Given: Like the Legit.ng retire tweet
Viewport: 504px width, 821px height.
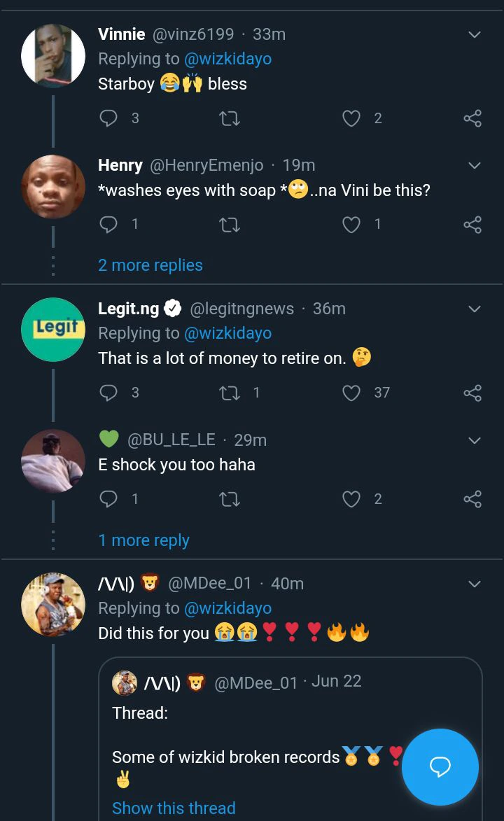Looking at the screenshot, I should 351,393.
